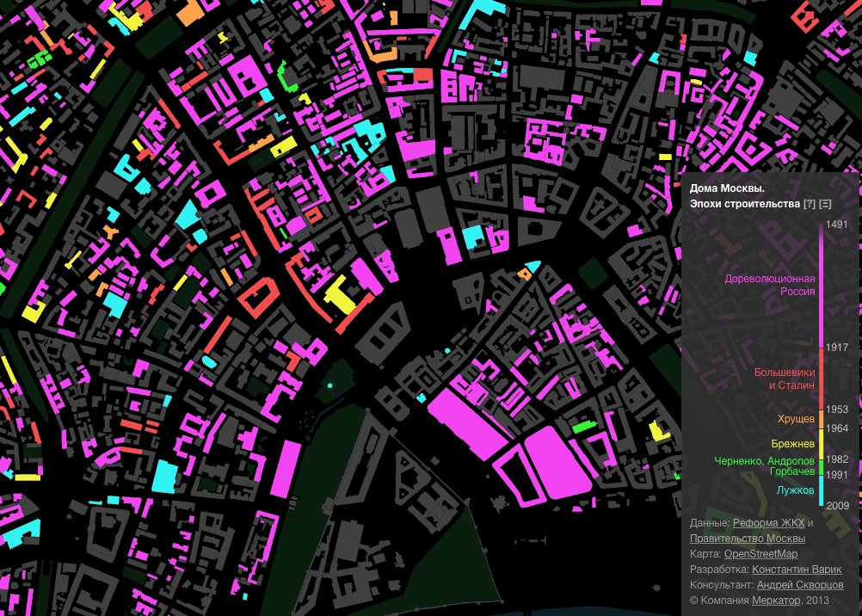Toggle the Большевики и Сталин epoch label

point(784,379)
